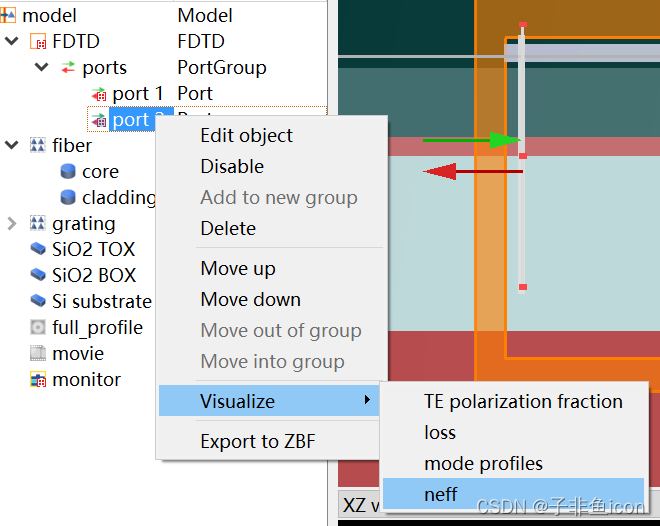Click the fiber structure group icon
Image resolution: width=660 pixels, height=526 pixels.
click(38, 145)
